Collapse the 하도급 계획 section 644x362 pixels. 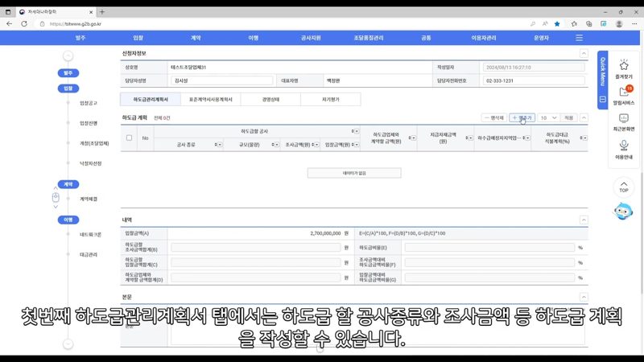click(x=584, y=117)
